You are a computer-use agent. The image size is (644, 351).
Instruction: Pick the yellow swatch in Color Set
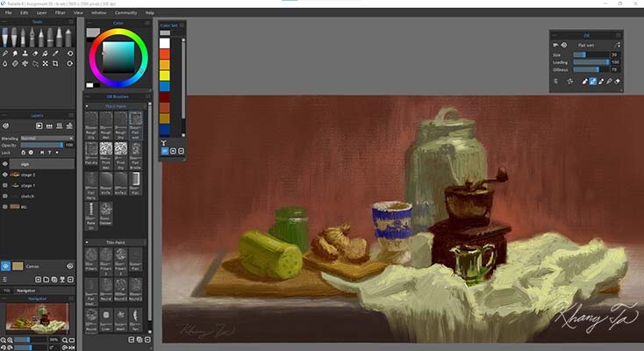click(x=165, y=75)
